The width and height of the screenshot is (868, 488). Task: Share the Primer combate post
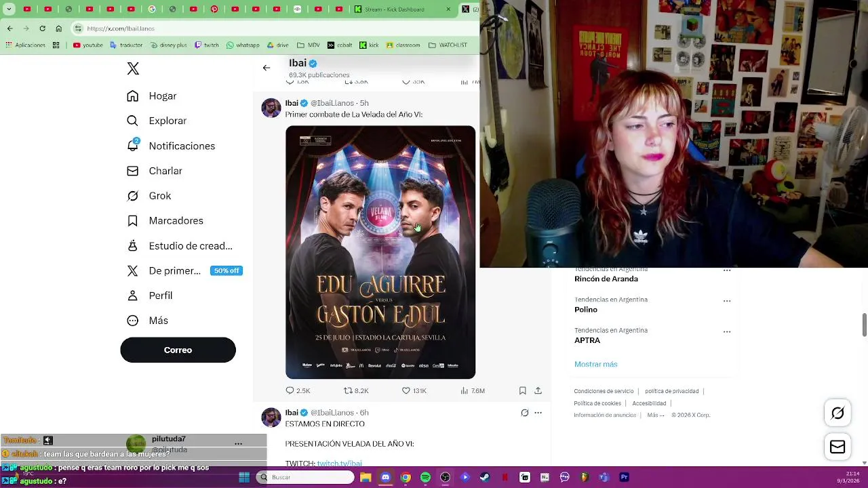tap(538, 390)
